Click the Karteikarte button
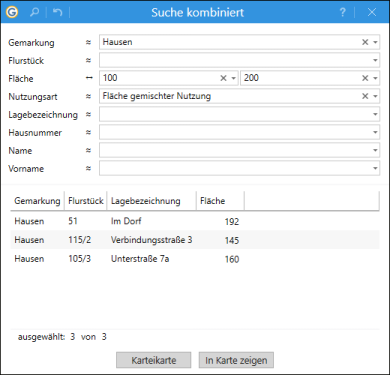Viewport: 390px width, 375px height. (154, 360)
